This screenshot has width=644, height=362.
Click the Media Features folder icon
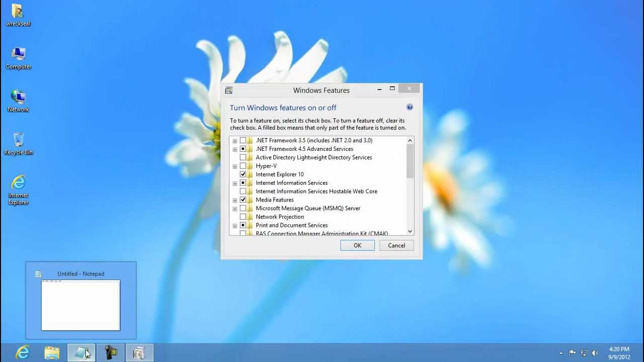(251, 200)
